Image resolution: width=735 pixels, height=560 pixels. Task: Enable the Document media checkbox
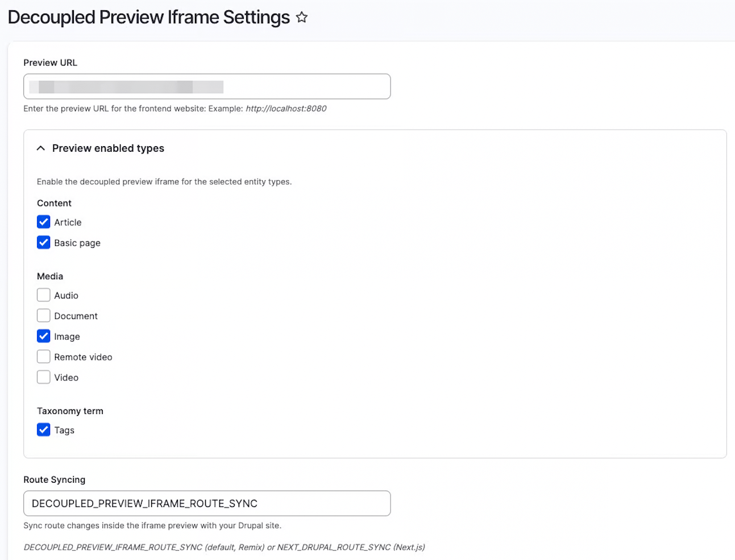[44, 316]
